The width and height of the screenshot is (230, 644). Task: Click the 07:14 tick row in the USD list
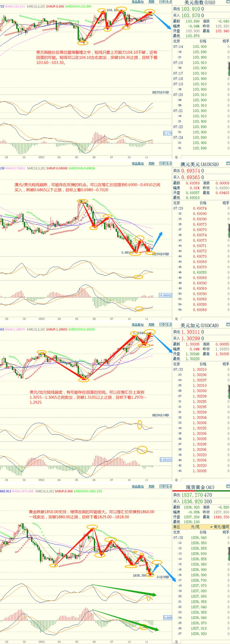click(x=201, y=47)
